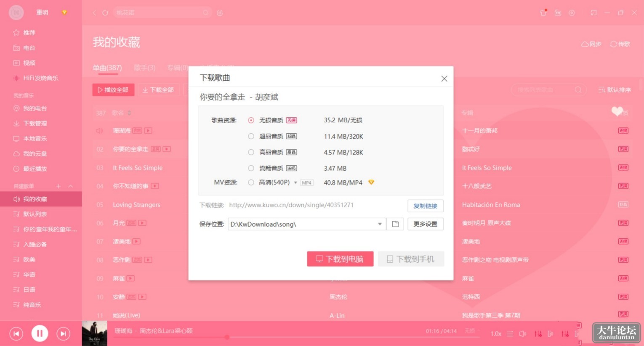Viewport: 644px width, 346px height.
Task: Select the 高清(540P) MV resource radio
Action: coord(251,182)
